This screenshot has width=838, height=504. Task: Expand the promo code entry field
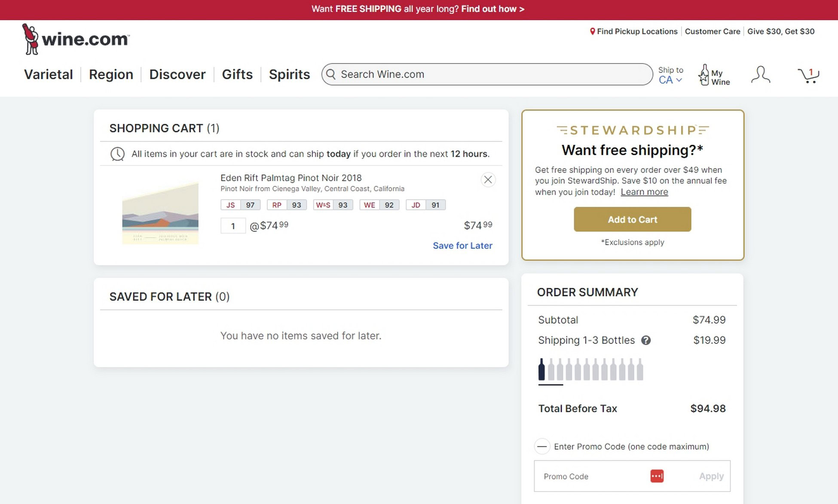(542, 446)
